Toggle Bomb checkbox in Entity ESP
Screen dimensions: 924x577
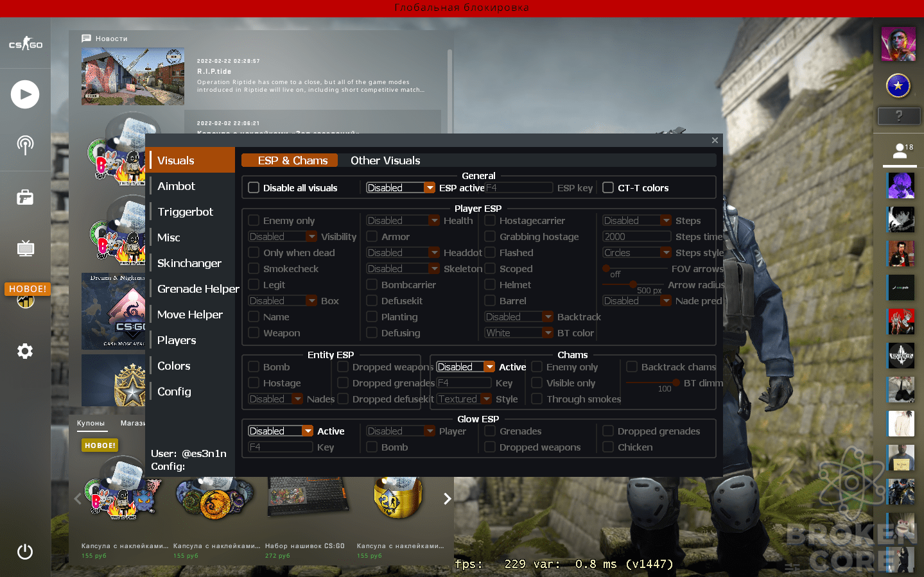[254, 366]
